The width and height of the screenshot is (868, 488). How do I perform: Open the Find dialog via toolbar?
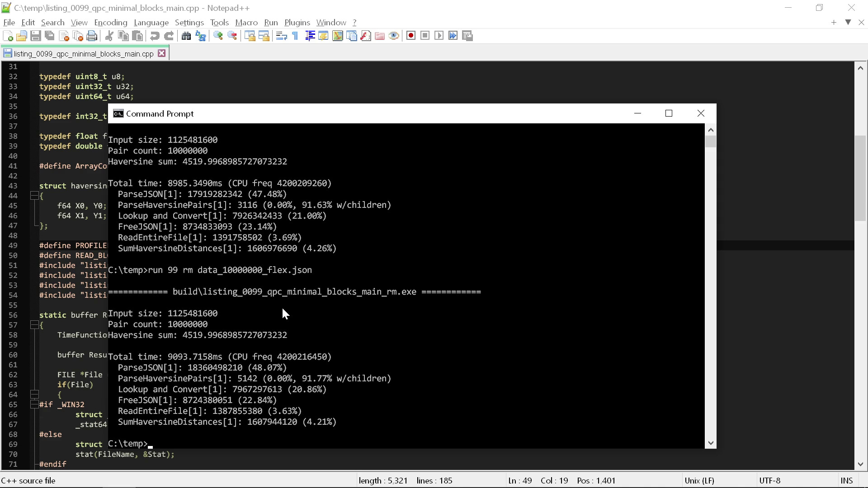click(x=186, y=36)
